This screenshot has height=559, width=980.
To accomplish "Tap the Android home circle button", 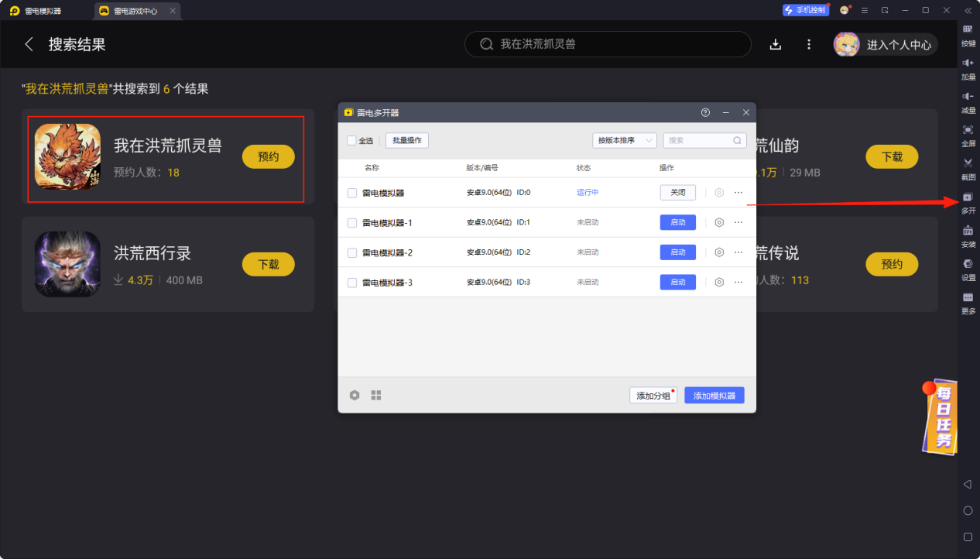I will pos(968,511).
